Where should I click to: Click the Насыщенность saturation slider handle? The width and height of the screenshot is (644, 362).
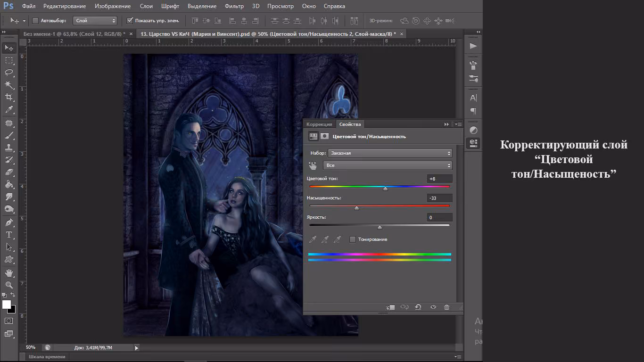356,208
